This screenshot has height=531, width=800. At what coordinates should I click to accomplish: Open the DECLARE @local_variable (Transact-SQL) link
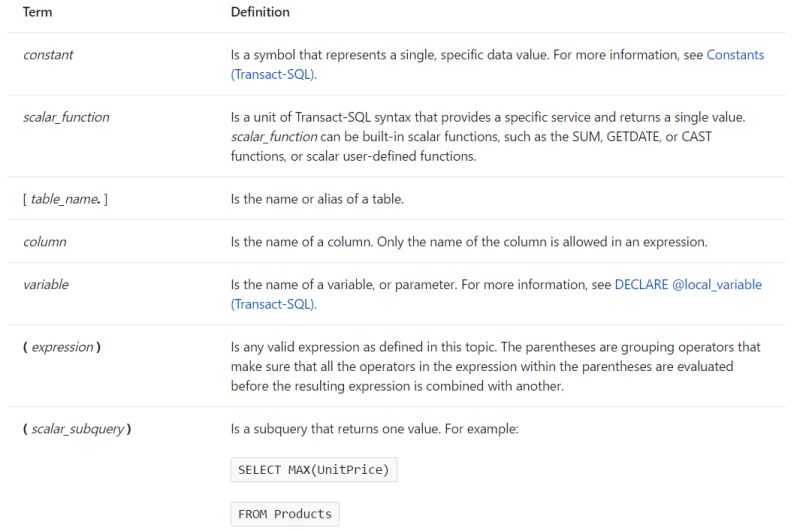(688, 285)
